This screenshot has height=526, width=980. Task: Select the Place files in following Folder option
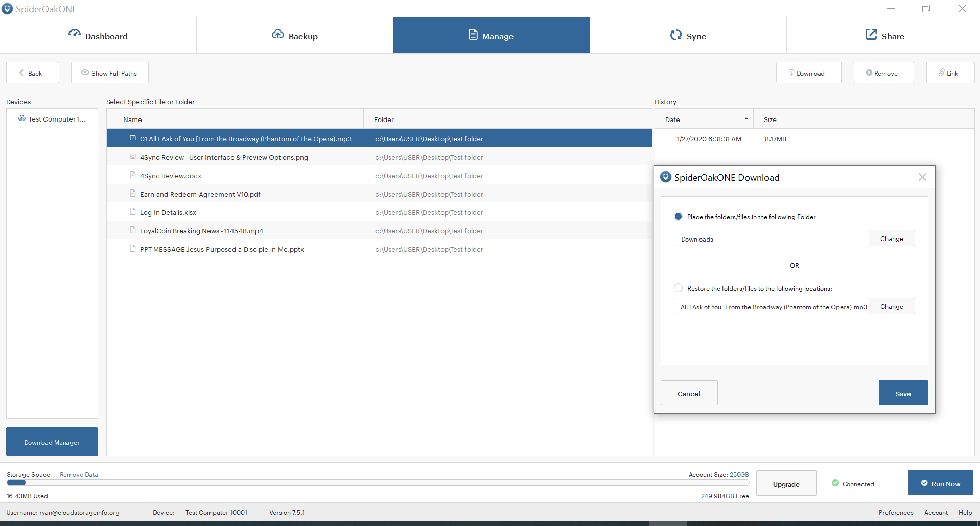click(678, 216)
